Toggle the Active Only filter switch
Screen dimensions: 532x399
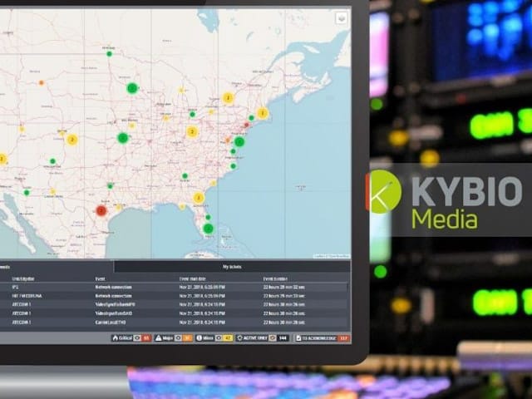point(273,338)
